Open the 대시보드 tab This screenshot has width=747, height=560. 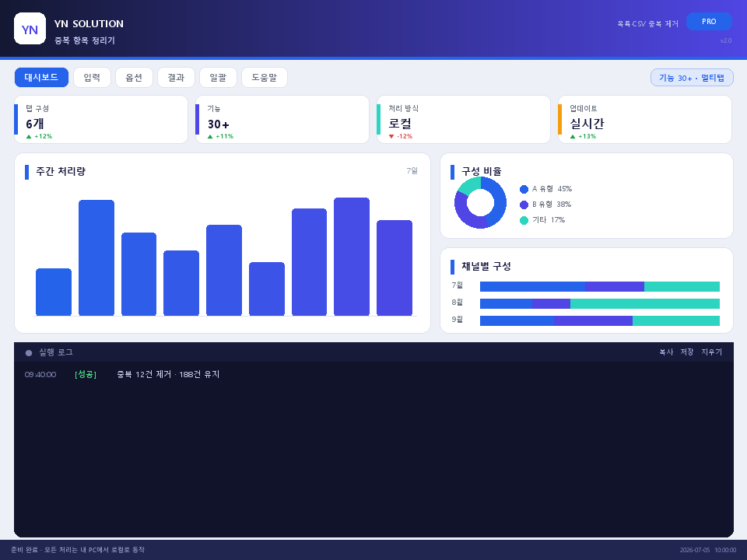click(x=41, y=77)
